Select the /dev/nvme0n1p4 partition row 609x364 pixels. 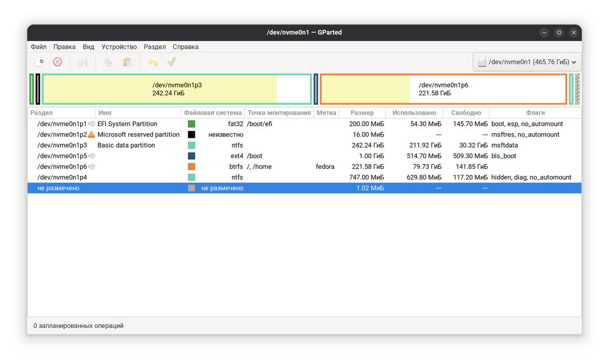pyautogui.click(x=304, y=177)
